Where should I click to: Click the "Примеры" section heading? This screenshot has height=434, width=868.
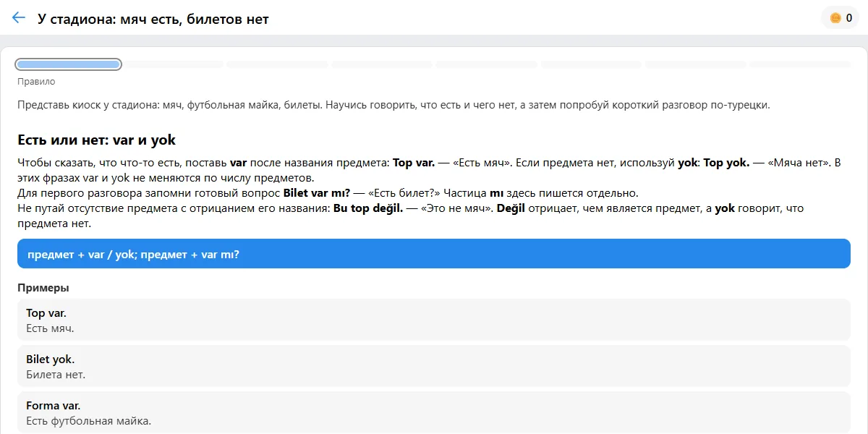coord(43,288)
